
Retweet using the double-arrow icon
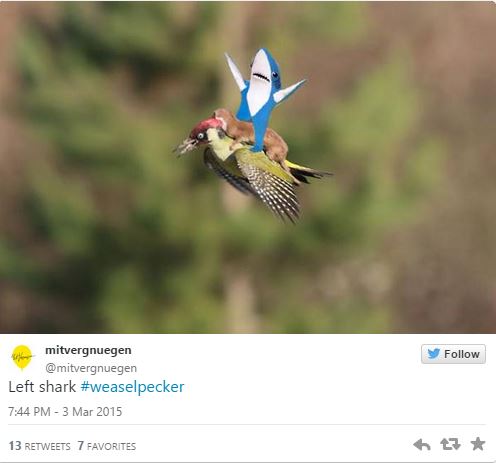[450, 444]
